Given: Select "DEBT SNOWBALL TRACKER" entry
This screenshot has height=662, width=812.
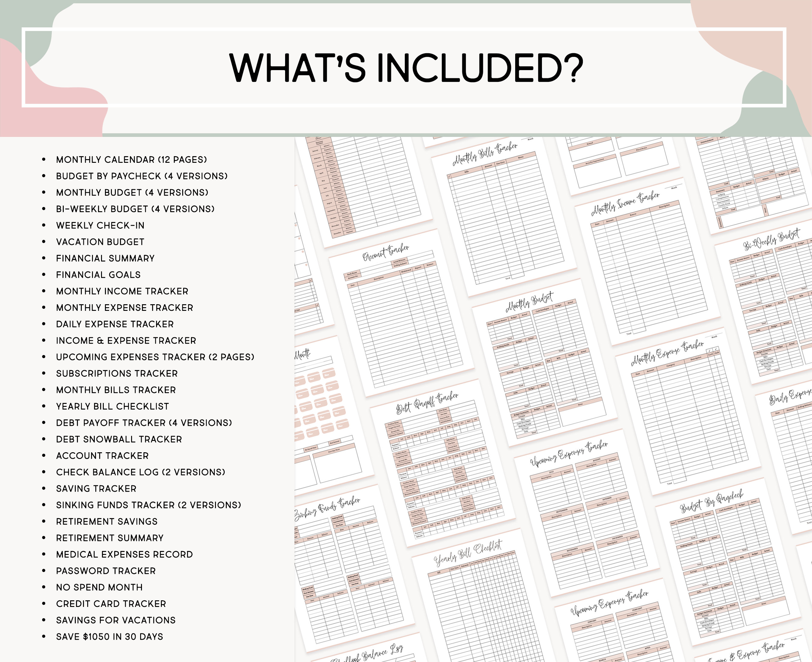Looking at the screenshot, I should (x=119, y=439).
